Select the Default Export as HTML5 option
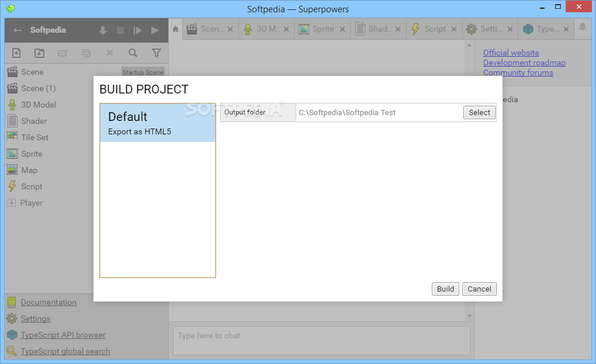Screen dimensions: 596x364 click(158, 123)
